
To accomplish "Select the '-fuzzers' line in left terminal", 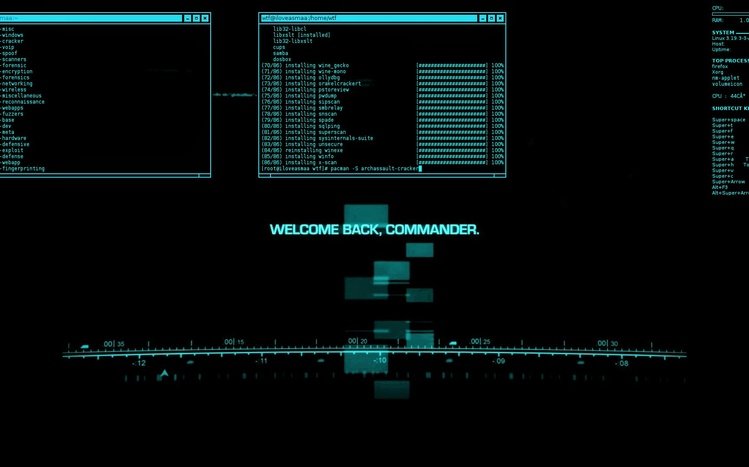I will [x=12, y=114].
